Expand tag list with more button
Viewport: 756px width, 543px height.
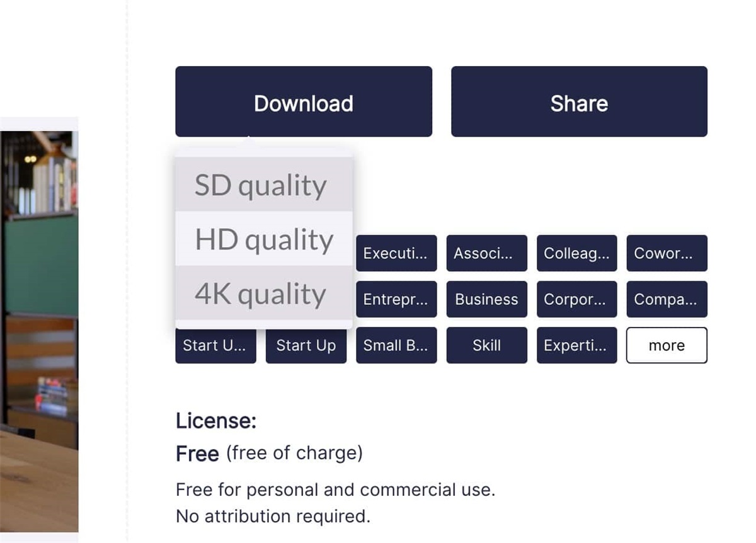667,345
